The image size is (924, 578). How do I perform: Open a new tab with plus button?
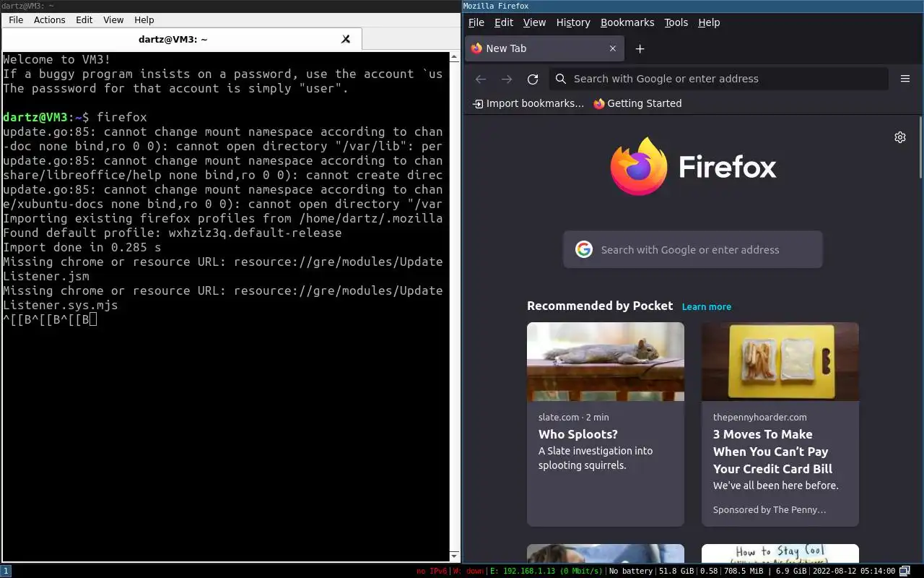click(640, 48)
